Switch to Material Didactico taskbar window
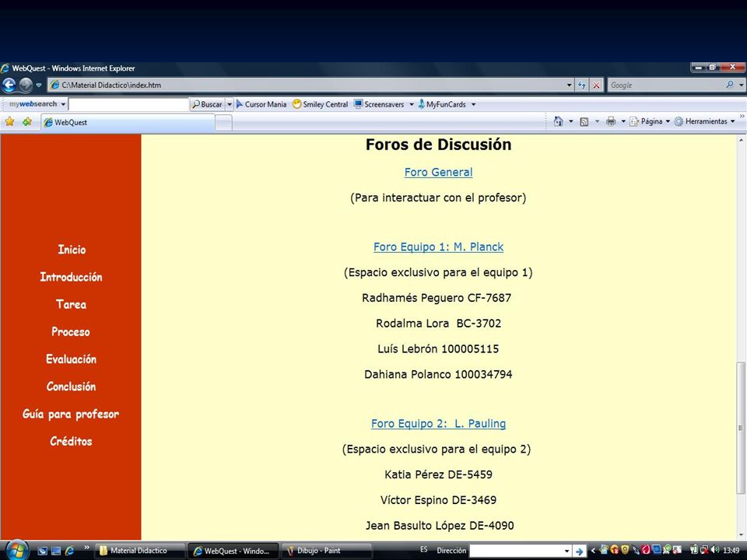Screen dimensions: 747x560 (x=139, y=551)
